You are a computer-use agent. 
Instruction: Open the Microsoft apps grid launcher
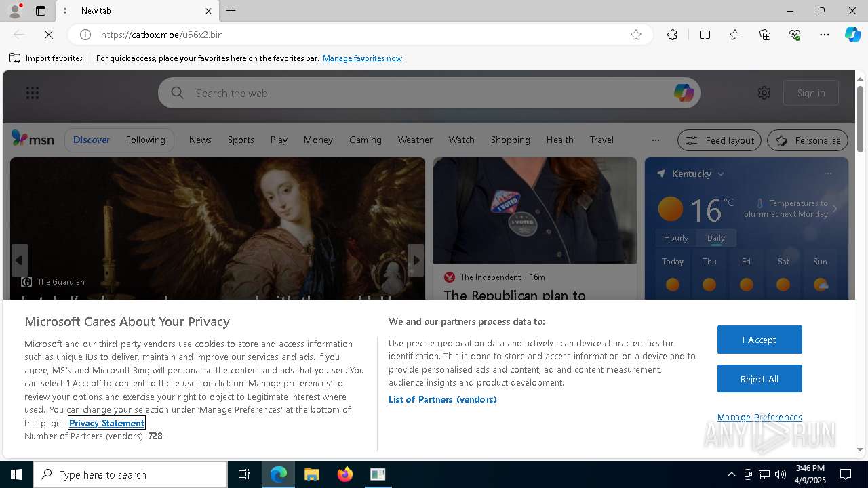tap(33, 93)
